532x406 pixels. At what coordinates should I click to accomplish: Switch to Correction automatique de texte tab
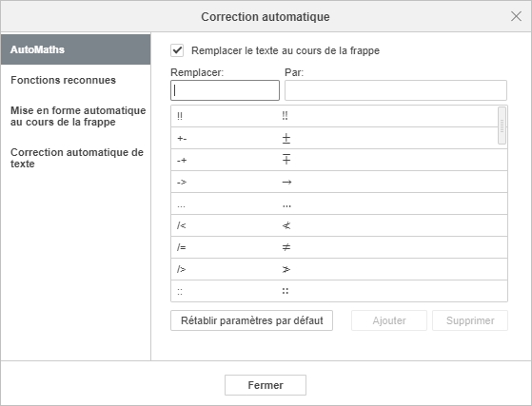point(76,158)
